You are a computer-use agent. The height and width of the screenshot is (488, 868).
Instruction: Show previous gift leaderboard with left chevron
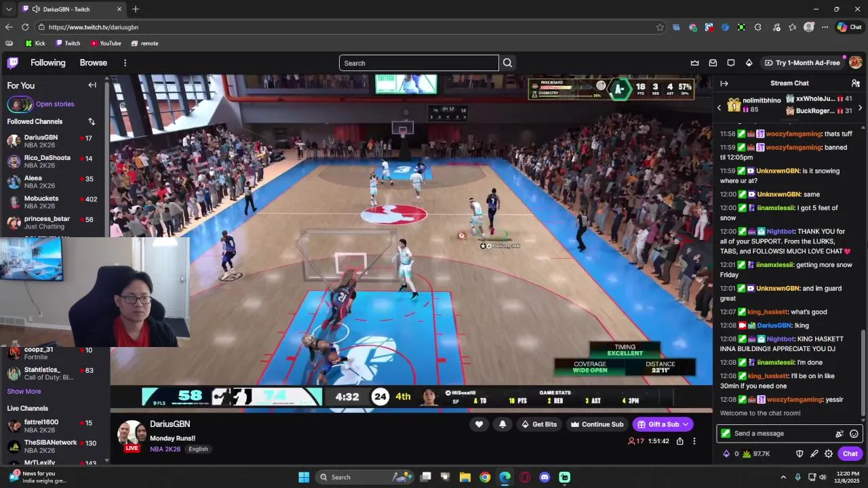click(719, 108)
